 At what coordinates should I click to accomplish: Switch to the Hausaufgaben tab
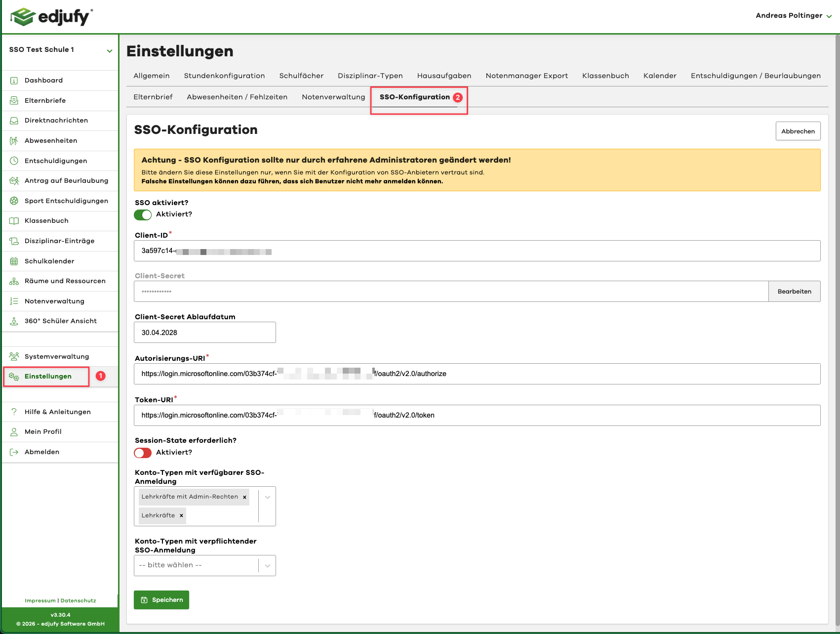443,76
